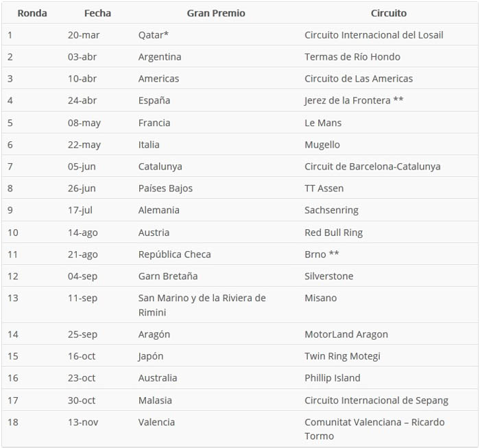Viewport: 480px width, 448px height.
Task: Select Jerez de la Frontera ** entry
Action: click(x=354, y=100)
